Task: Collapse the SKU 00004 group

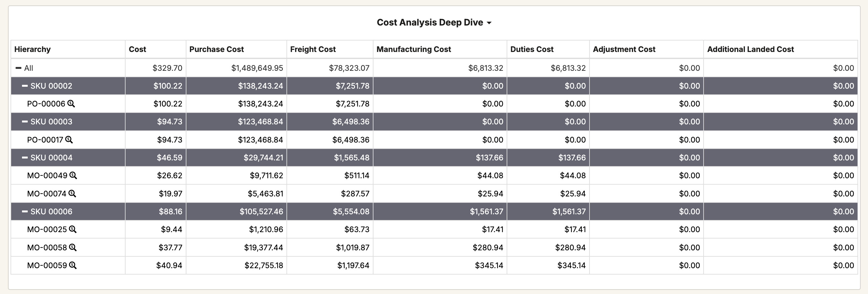Action: pyautogui.click(x=25, y=158)
